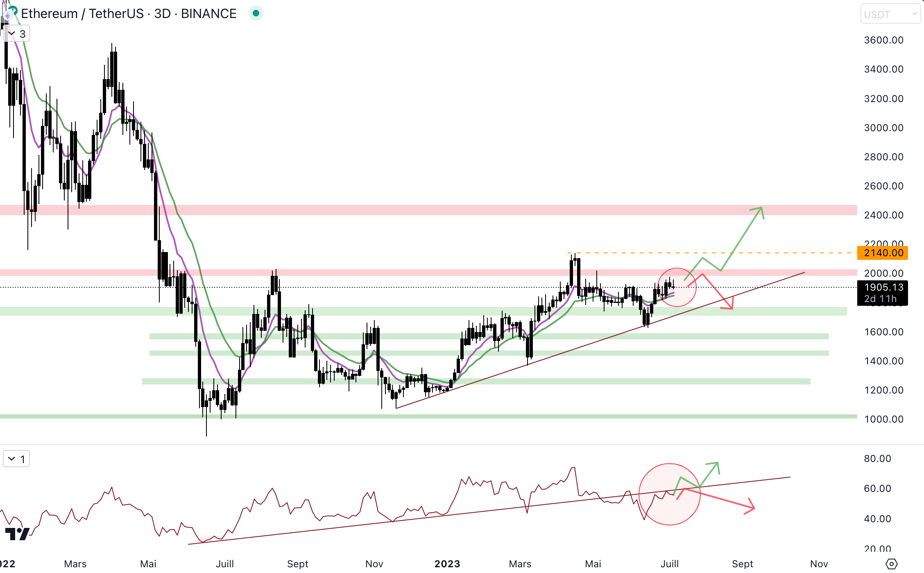The width and height of the screenshot is (924, 573).
Task: Click the orange 2140.00 price label
Action: [883, 253]
